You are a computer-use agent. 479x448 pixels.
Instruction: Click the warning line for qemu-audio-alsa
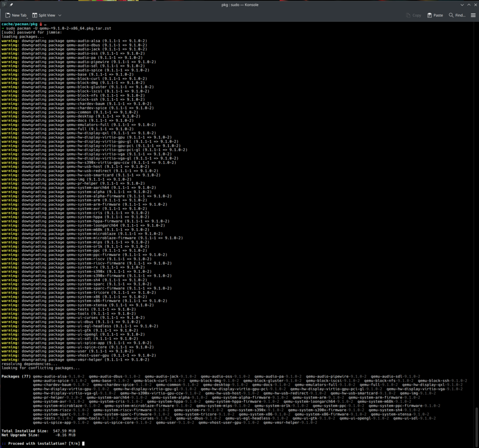coord(74,41)
